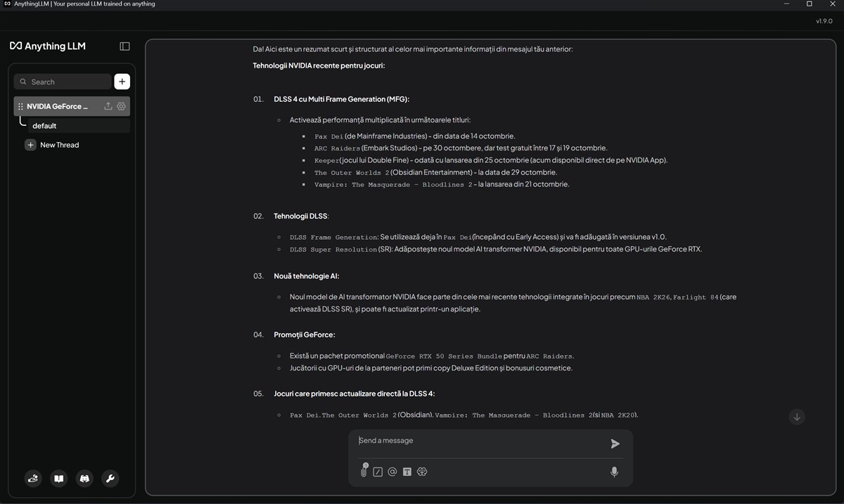Open settings with the wrench icon

pos(110,479)
